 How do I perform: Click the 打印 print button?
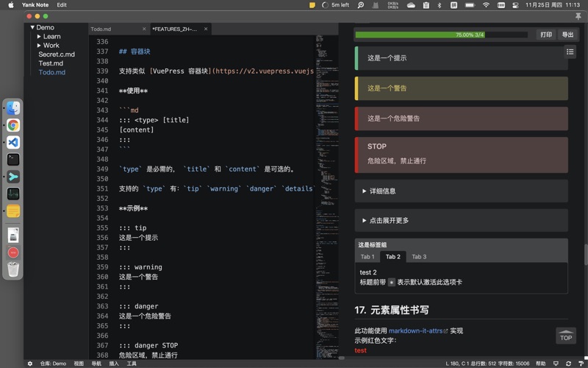[x=546, y=35]
